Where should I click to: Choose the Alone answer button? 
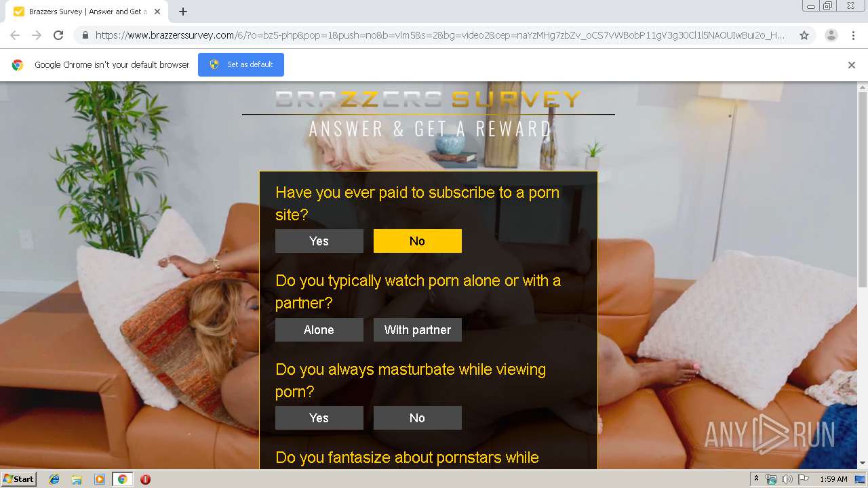point(319,330)
